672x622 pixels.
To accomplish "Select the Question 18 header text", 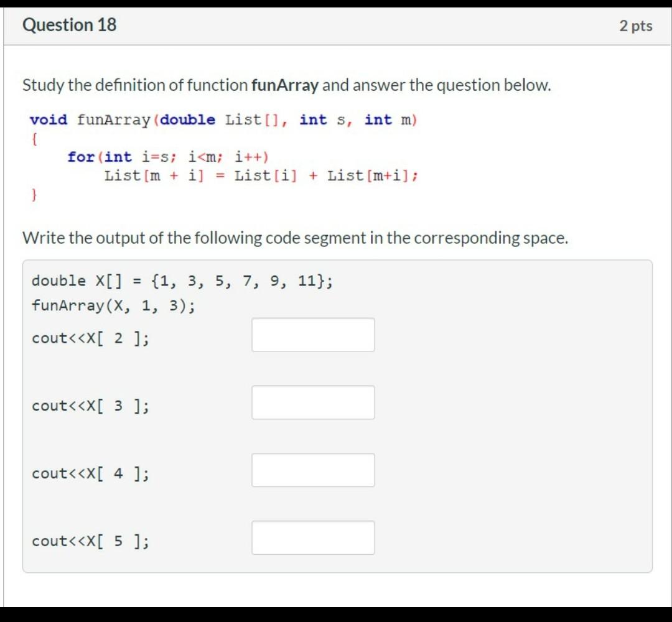I will [x=68, y=26].
